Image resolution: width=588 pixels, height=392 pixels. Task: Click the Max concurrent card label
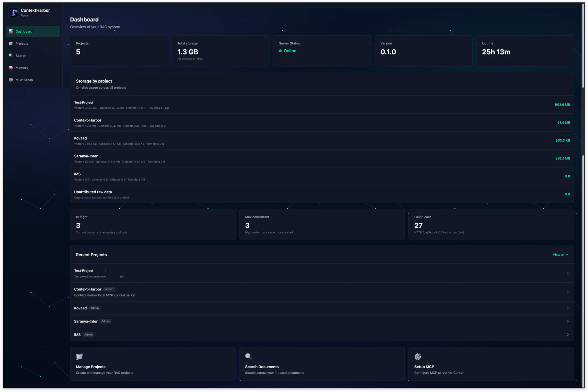(257, 217)
